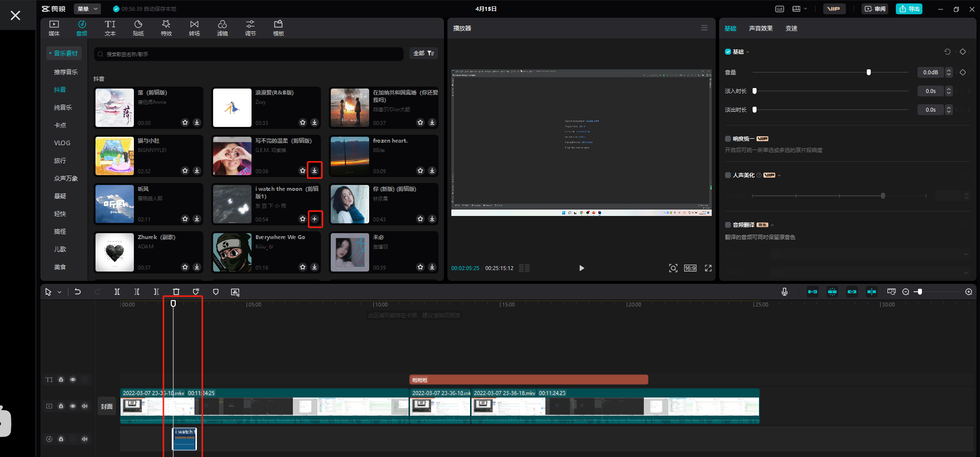Tick the 人声美化 checkbox
Screen dimensions: 980x457
point(728,175)
